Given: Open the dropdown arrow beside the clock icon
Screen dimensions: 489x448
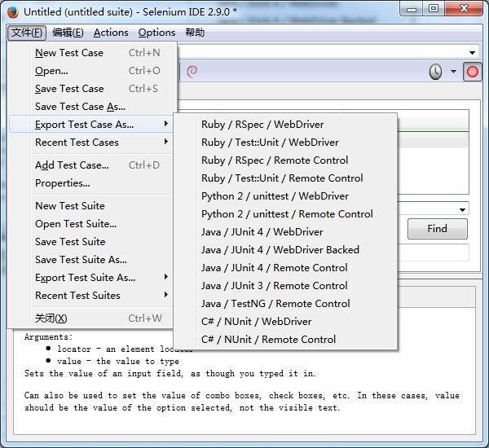Looking at the screenshot, I should pyautogui.click(x=453, y=72).
